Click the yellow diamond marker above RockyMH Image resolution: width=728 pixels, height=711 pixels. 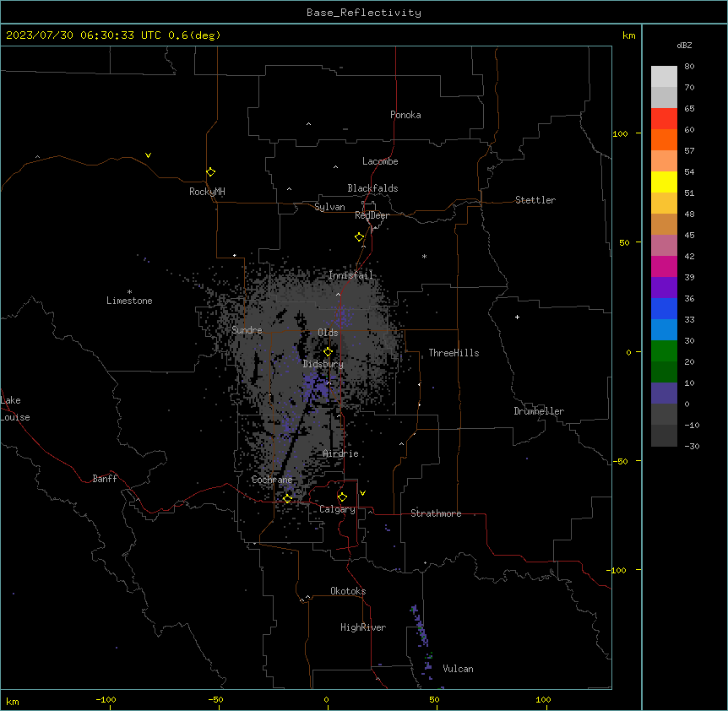[210, 171]
